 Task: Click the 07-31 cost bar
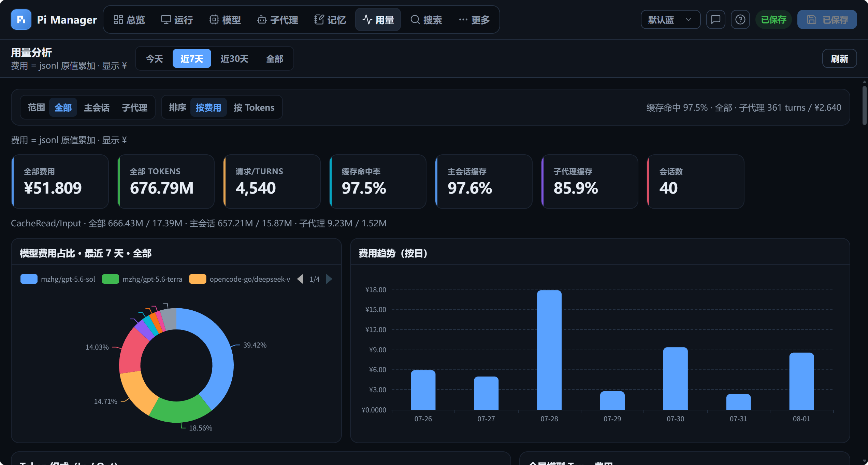[738, 402]
